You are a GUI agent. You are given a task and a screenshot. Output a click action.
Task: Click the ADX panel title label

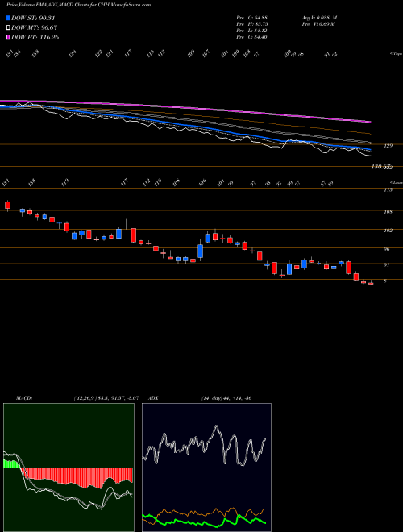(x=153, y=397)
